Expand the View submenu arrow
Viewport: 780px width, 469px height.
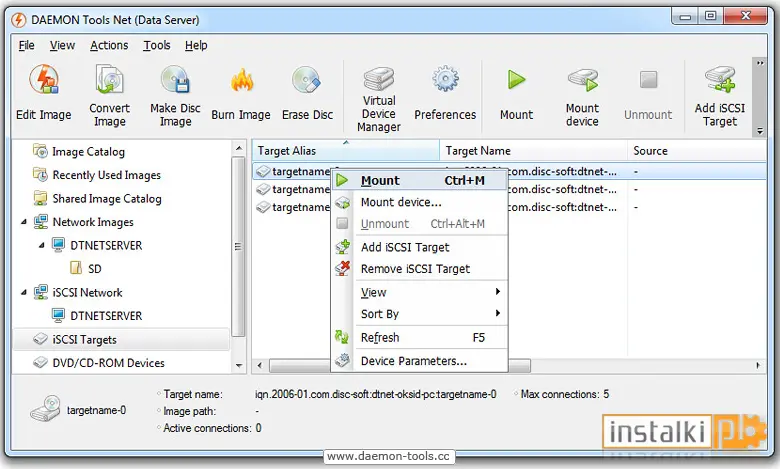[497, 291]
